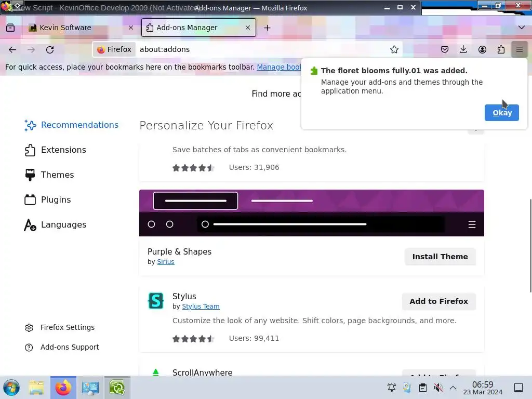Click the Purple & Shapes theme preview
The height and width of the screenshot is (399, 532).
coord(312,213)
